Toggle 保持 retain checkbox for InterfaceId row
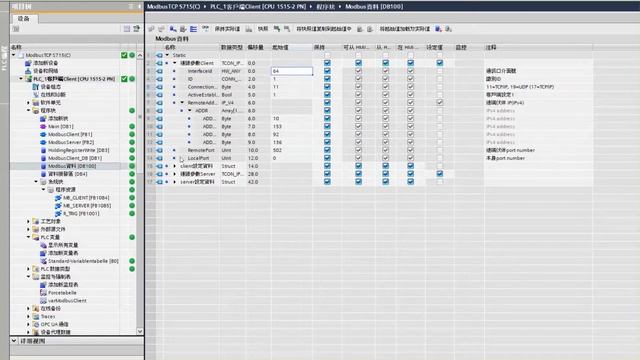The width and height of the screenshot is (640, 360). (327, 71)
